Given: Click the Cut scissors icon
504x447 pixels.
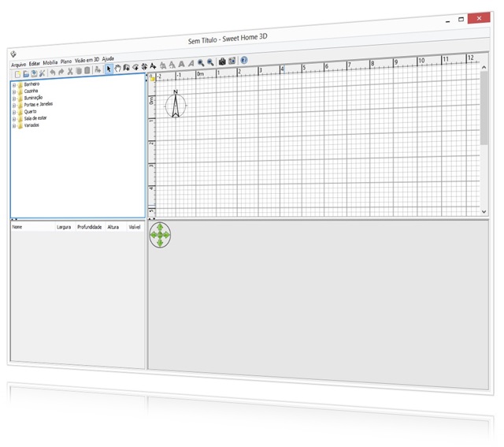Looking at the screenshot, I should (x=70, y=72).
